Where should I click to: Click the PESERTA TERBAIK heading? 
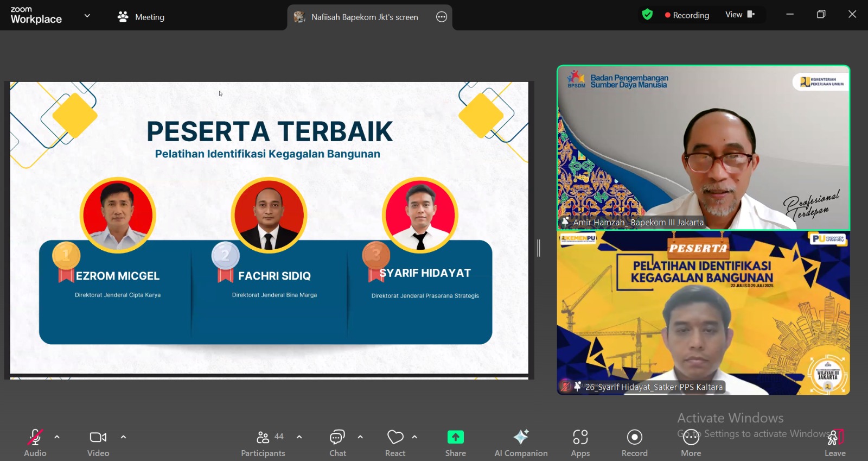coord(270,131)
